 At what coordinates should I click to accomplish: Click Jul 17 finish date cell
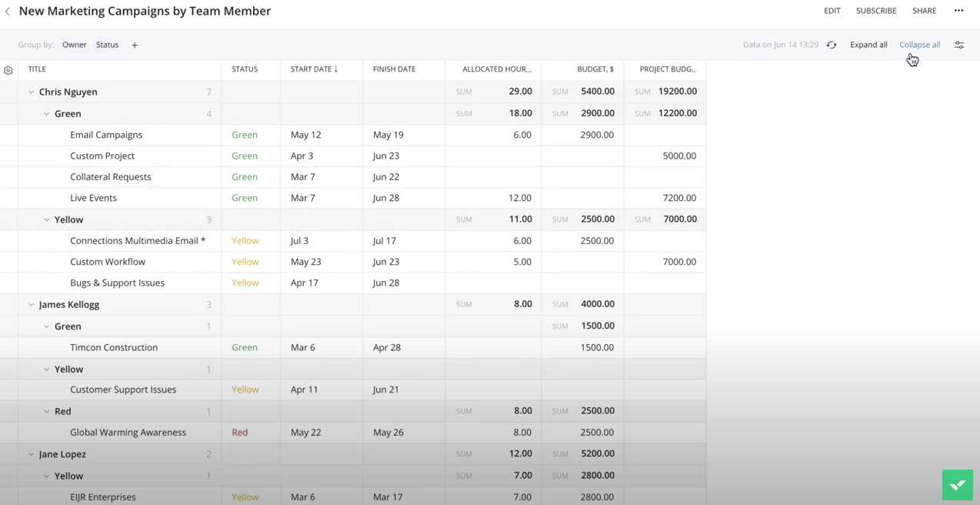coord(384,241)
